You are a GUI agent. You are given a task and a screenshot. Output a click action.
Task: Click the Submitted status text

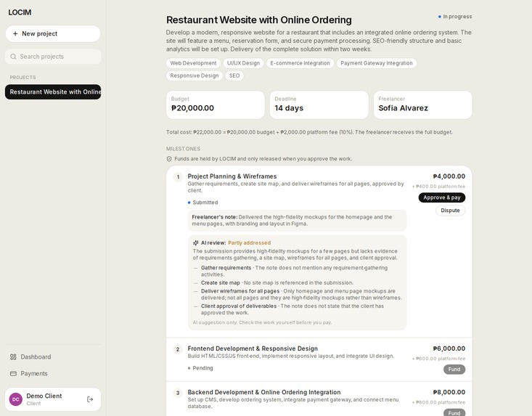click(x=205, y=203)
